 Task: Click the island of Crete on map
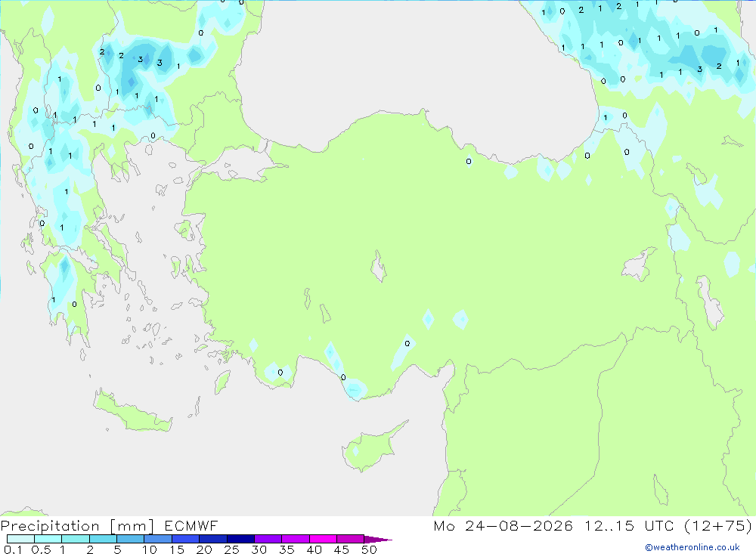point(132,411)
